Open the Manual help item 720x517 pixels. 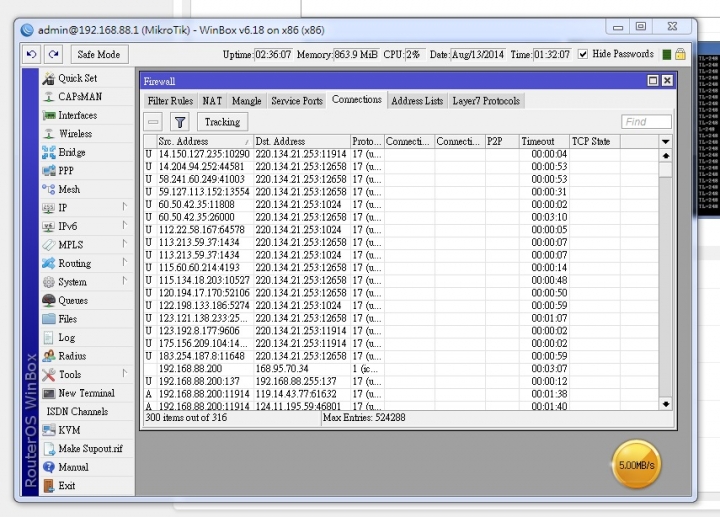[73, 467]
